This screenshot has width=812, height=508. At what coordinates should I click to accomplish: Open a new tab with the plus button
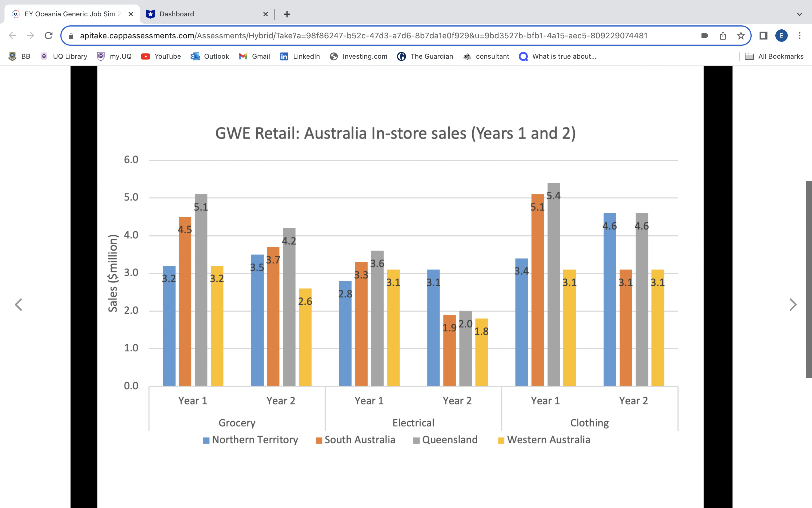(287, 14)
